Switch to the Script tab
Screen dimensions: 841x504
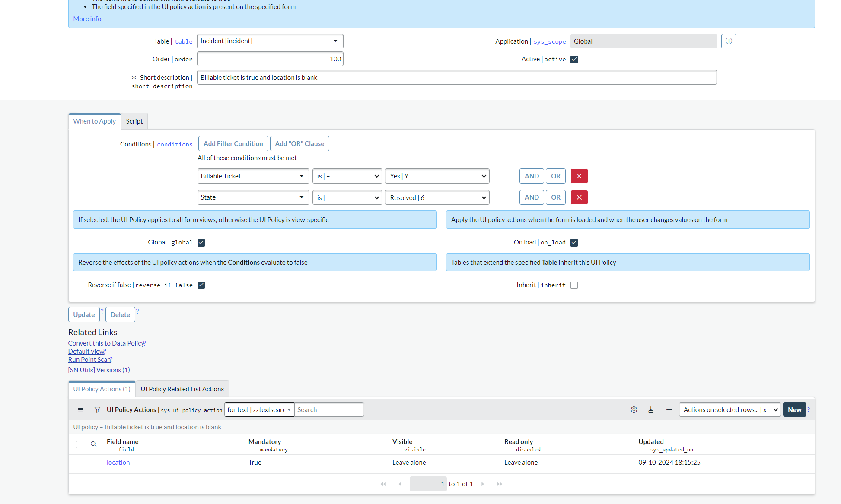pos(134,121)
